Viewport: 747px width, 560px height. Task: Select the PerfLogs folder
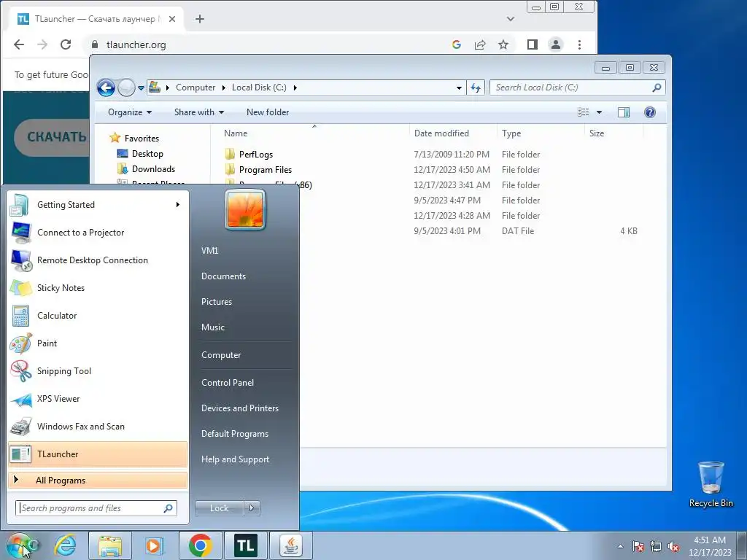click(x=255, y=155)
